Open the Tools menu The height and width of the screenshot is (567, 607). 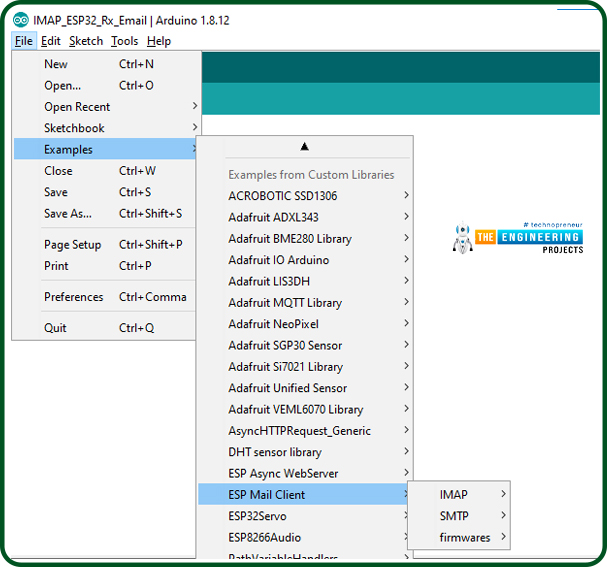click(124, 41)
